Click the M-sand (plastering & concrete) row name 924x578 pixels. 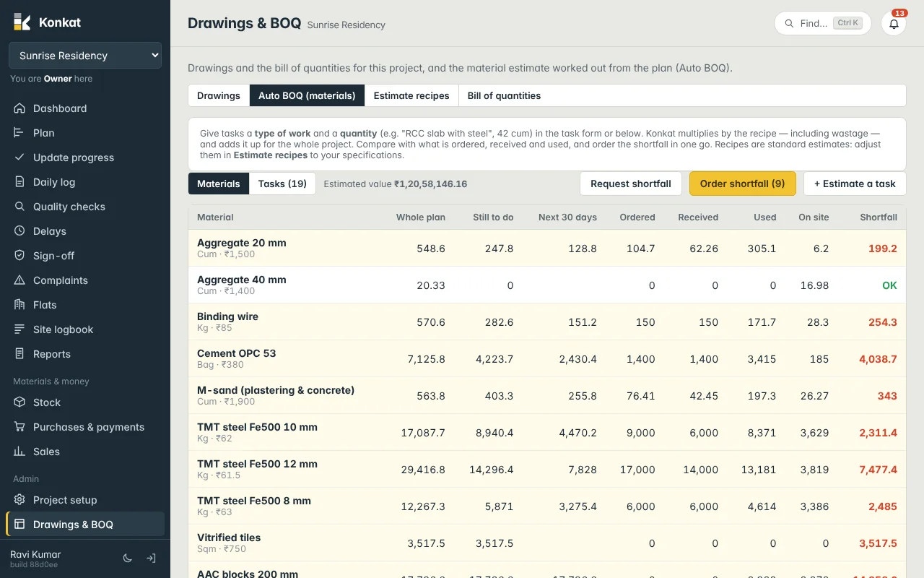276,390
